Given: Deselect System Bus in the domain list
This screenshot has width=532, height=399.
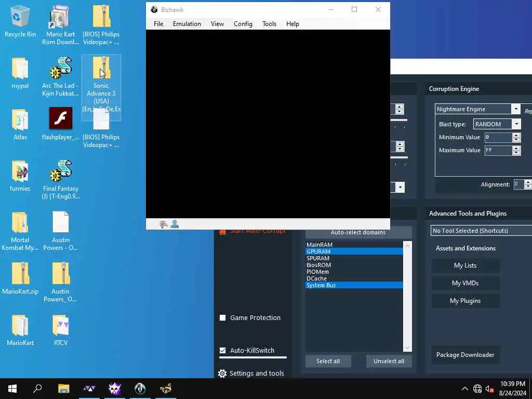Looking at the screenshot, I should [354, 285].
